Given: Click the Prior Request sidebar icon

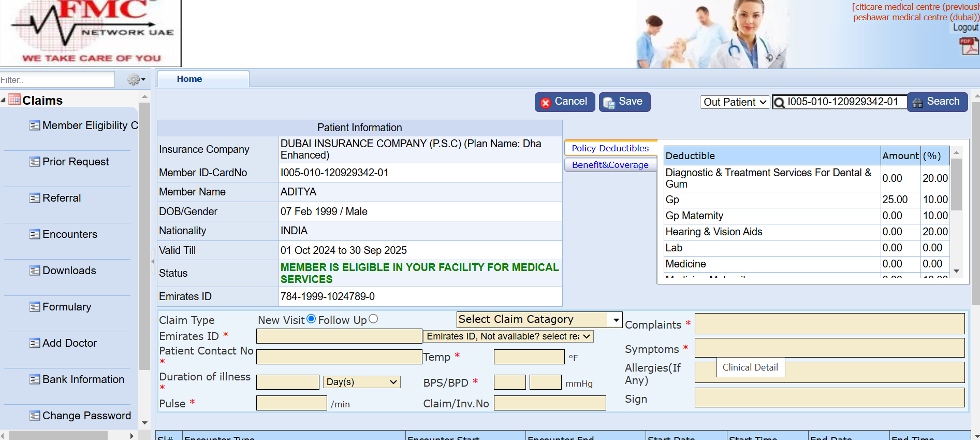Looking at the screenshot, I should click(x=35, y=162).
